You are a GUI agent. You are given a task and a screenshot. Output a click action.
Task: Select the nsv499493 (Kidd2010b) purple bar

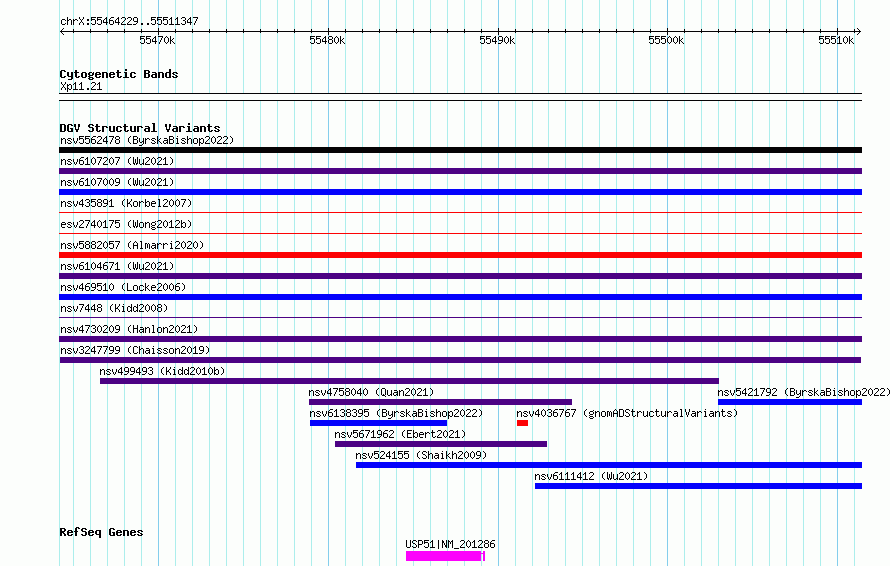click(409, 381)
